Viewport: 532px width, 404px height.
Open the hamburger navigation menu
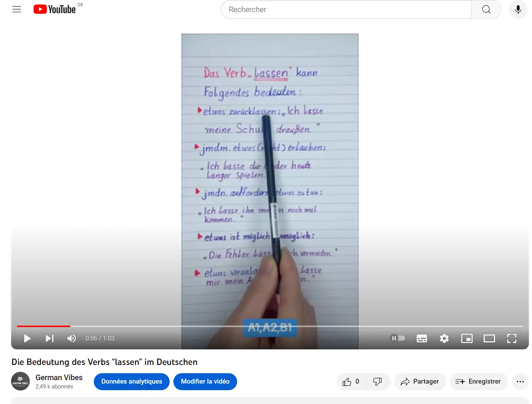pyautogui.click(x=16, y=9)
